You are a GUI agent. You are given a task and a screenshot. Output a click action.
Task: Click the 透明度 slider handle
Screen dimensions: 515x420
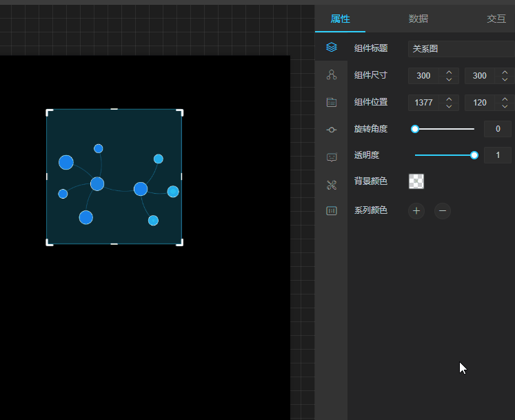pos(474,155)
